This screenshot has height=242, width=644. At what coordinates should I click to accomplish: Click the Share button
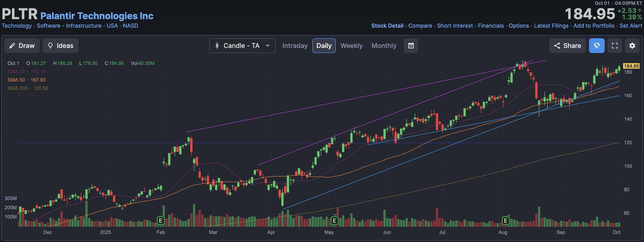click(x=567, y=46)
